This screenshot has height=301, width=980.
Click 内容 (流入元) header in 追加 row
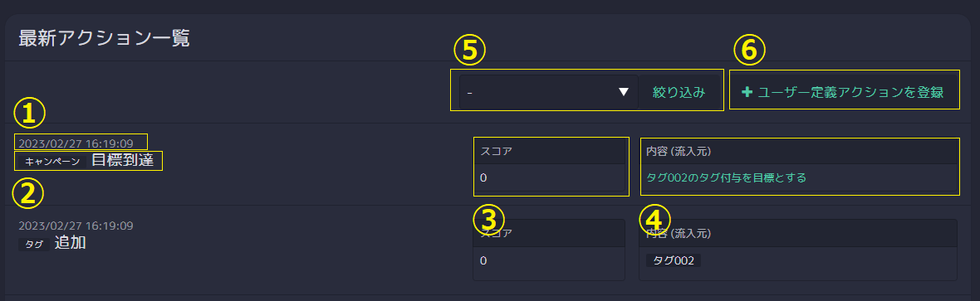tap(679, 234)
